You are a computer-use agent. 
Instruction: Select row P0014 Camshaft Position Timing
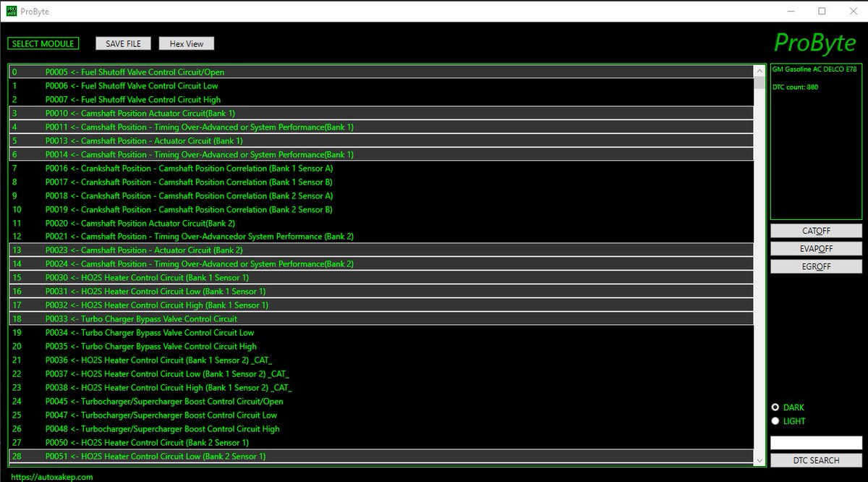(381, 155)
